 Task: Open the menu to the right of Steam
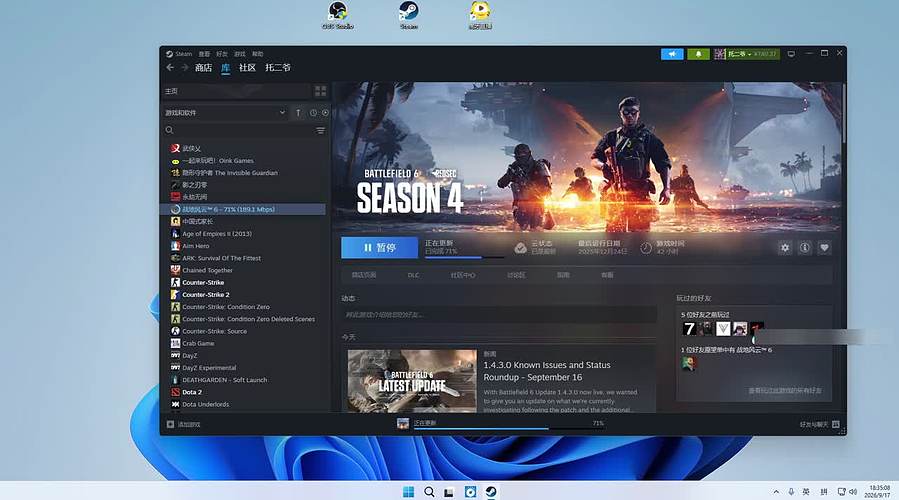tap(204, 54)
